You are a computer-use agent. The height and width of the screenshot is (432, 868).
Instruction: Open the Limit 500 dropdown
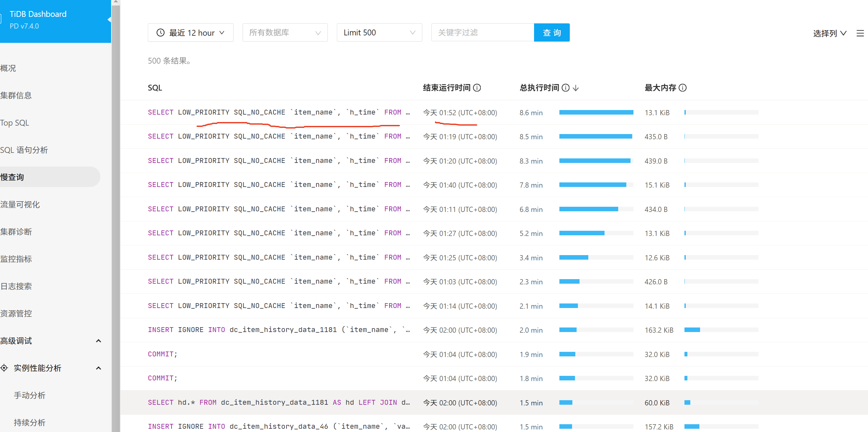tap(379, 33)
